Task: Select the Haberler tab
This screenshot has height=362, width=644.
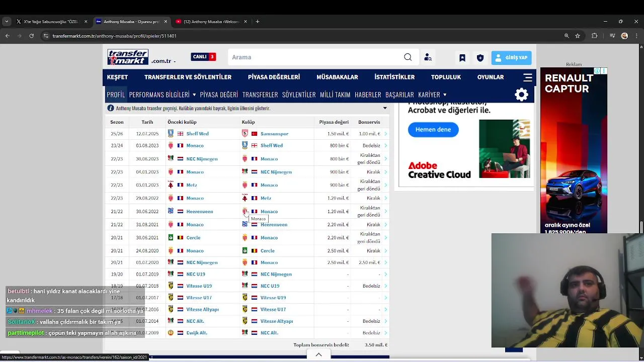Action: (368, 95)
